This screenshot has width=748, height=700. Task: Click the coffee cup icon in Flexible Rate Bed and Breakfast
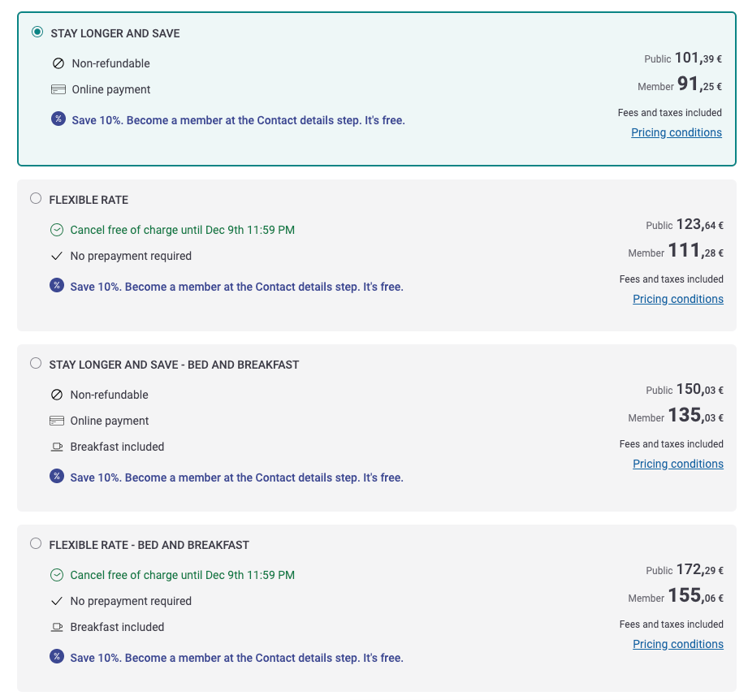57,628
